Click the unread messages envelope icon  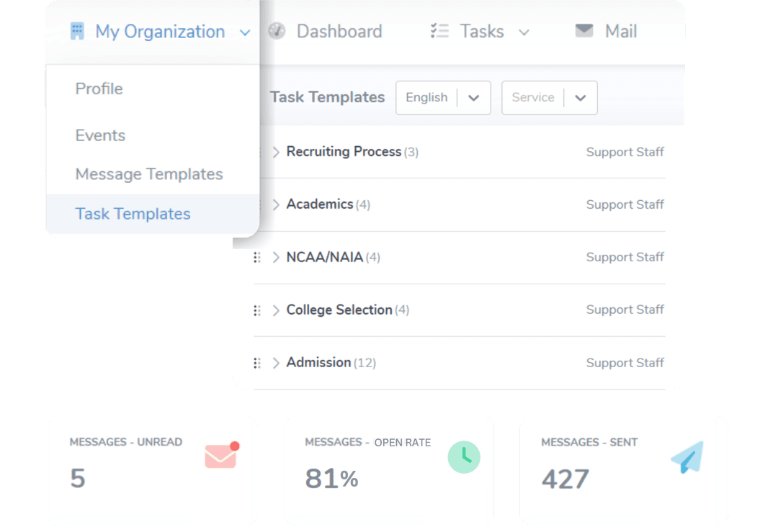220,454
